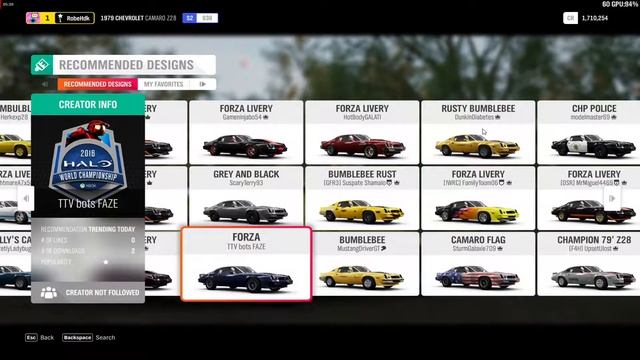Screen dimensions: 640x360
Task: Click the Trending Today recommendation text
Action: pos(111,229)
